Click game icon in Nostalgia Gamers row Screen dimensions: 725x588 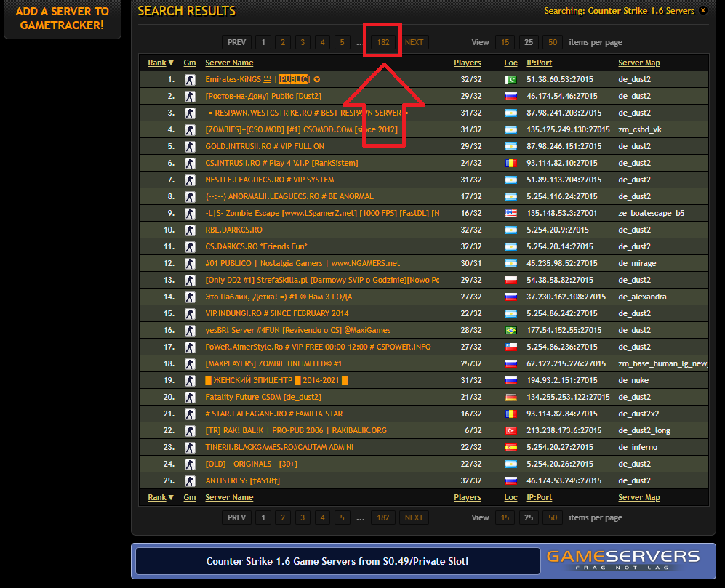click(x=190, y=264)
